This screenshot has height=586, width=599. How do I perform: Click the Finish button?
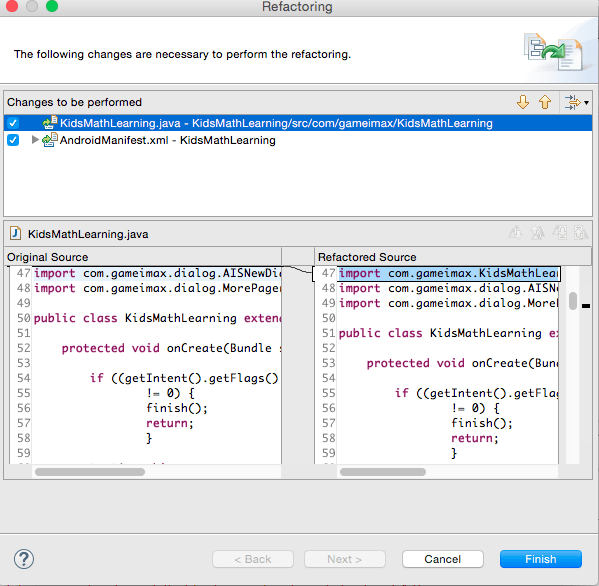pos(541,559)
